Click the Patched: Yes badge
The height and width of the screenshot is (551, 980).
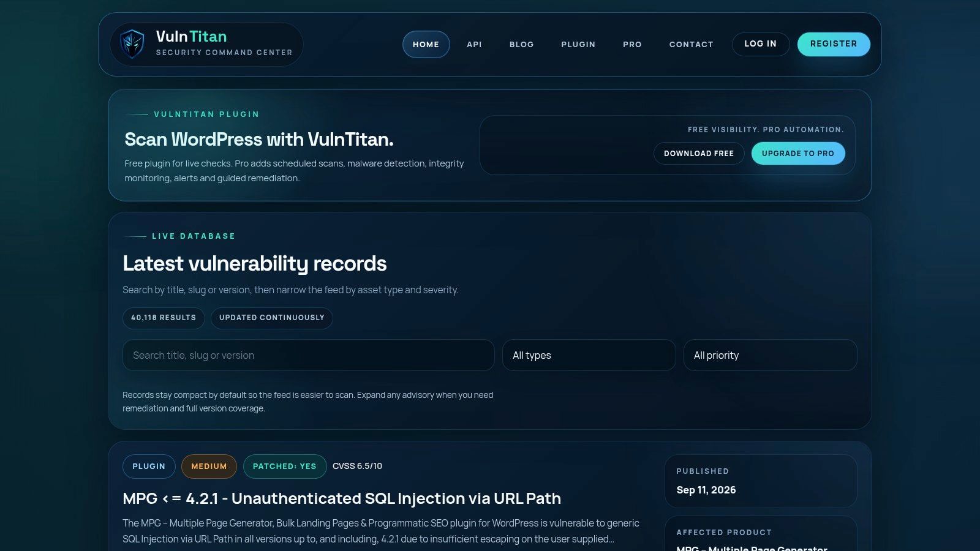[285, 467]
